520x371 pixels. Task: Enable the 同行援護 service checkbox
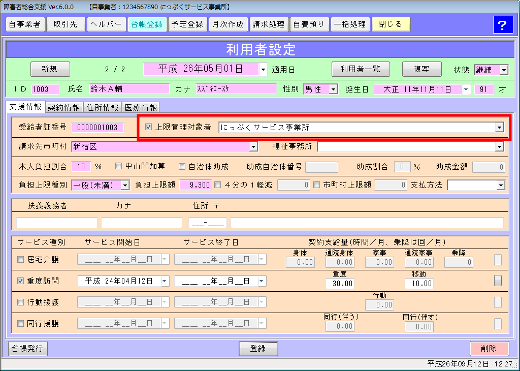21,323
